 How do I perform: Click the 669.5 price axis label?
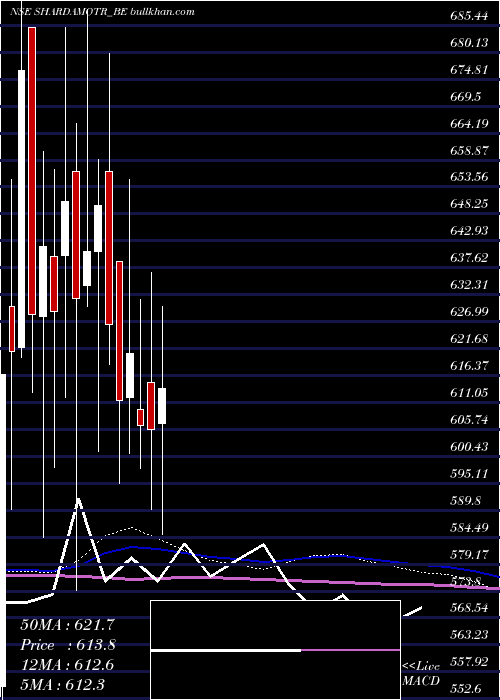point(466,97)
